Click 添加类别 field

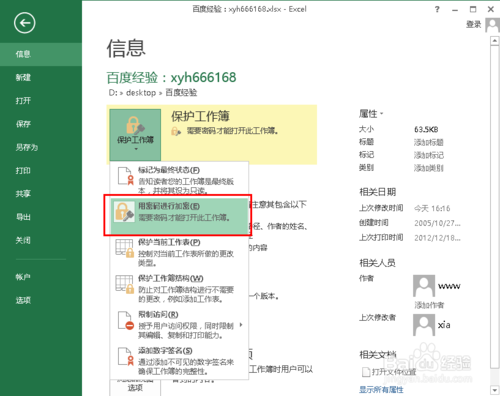429,168
